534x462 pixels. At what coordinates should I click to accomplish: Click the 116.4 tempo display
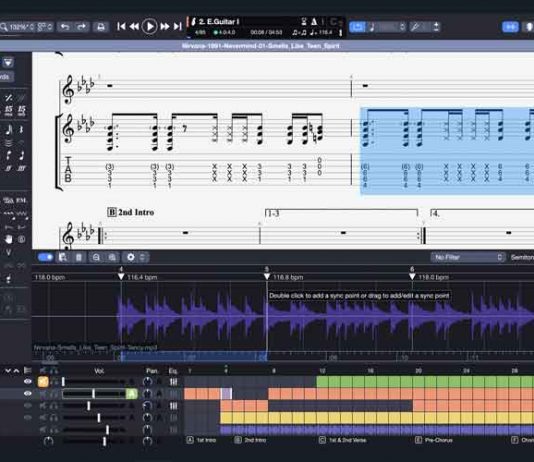[x=321, y=32]
